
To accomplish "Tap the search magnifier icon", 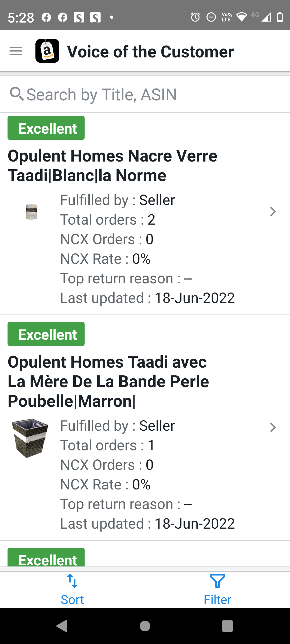I will 17,94.
